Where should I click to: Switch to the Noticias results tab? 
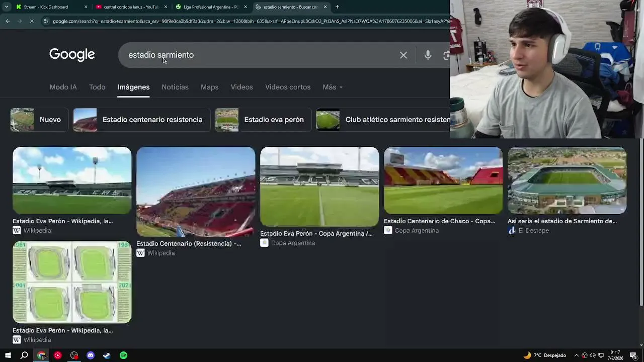(x=175, y=87)
